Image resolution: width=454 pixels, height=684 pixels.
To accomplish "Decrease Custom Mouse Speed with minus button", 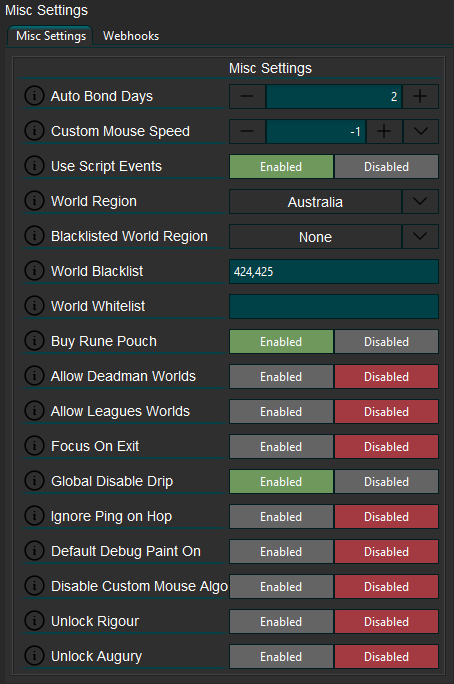I will [247, 131].
